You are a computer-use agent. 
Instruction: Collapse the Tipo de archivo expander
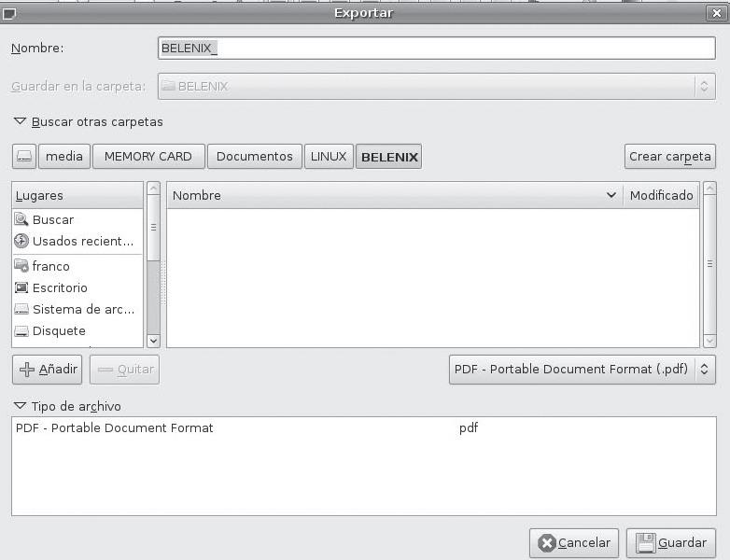click(x=20, y=406)
